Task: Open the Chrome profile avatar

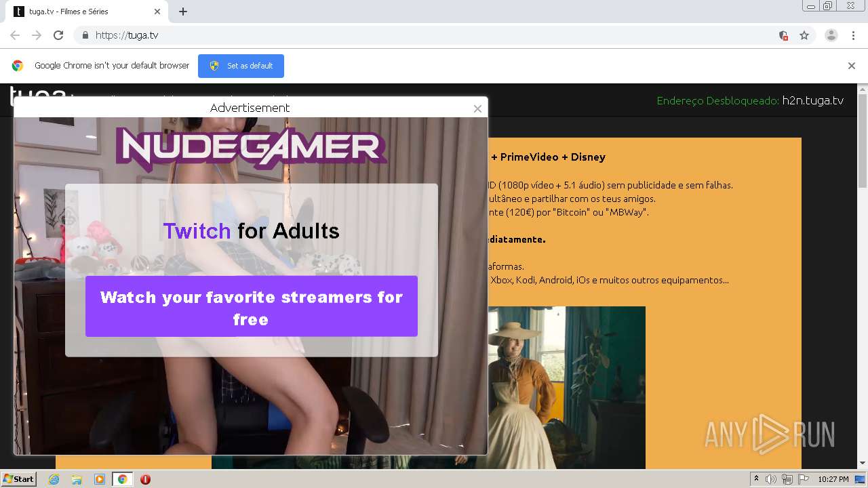Action: coord(831,35)
